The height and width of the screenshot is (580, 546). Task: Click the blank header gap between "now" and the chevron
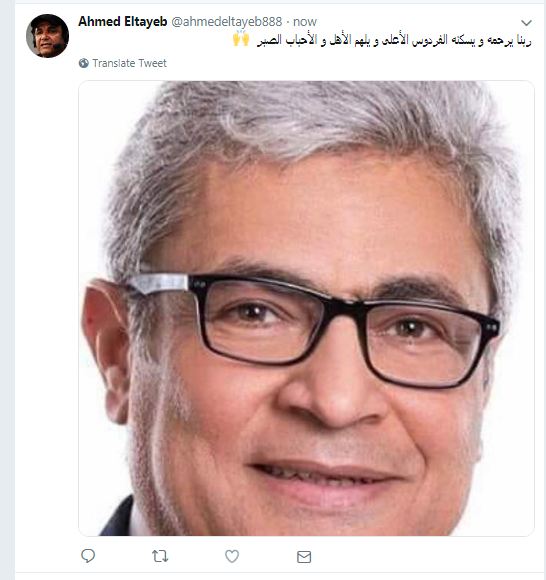(418, 22)
